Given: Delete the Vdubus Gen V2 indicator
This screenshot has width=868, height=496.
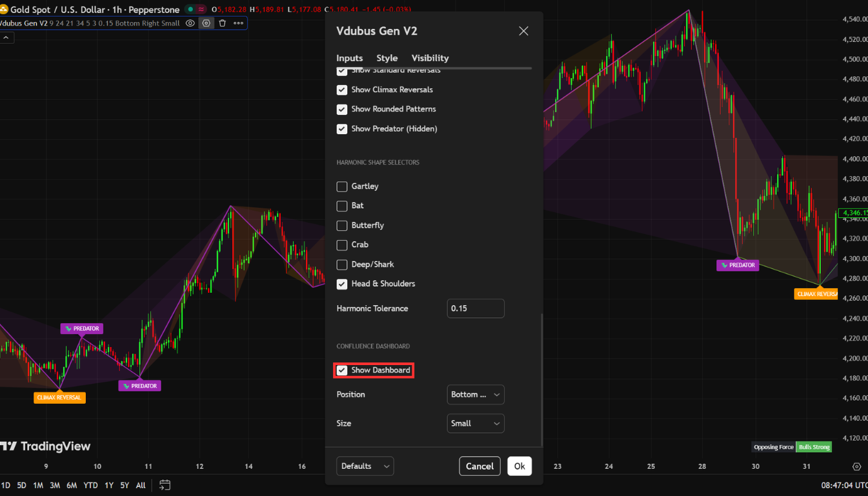Looking at the screenshot, I should pos(222,23).
